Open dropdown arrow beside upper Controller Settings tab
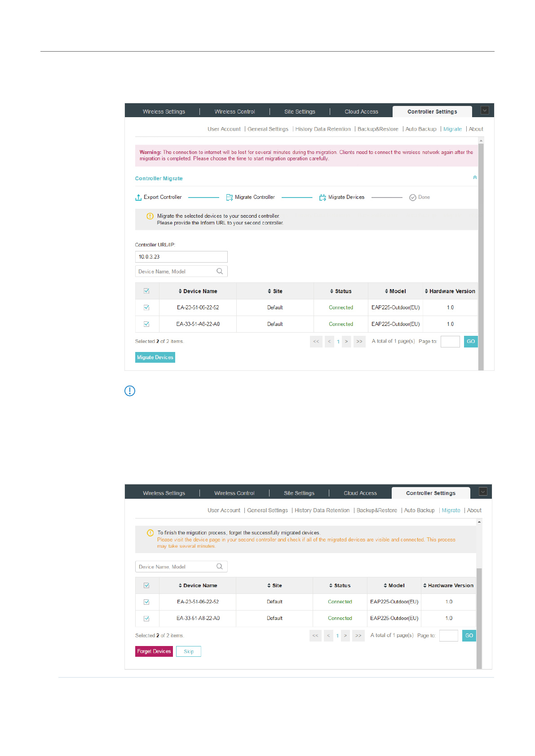The width and height of the screenshot is (535, 756). coord(485,110)
